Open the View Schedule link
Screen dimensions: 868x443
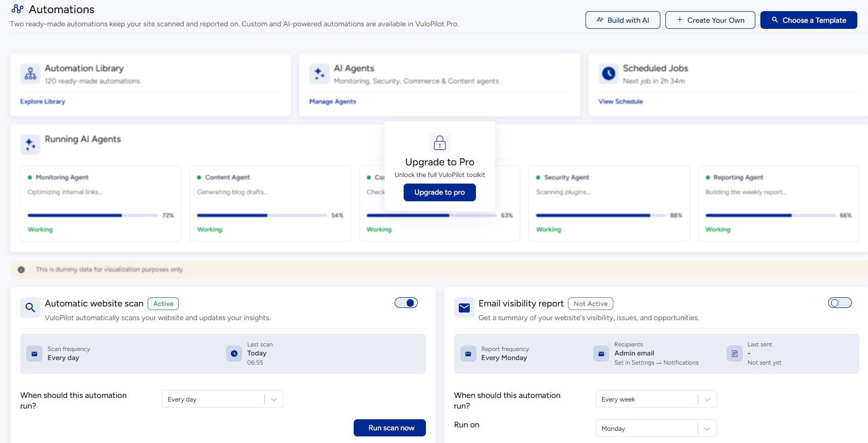[x=620, y=102]
